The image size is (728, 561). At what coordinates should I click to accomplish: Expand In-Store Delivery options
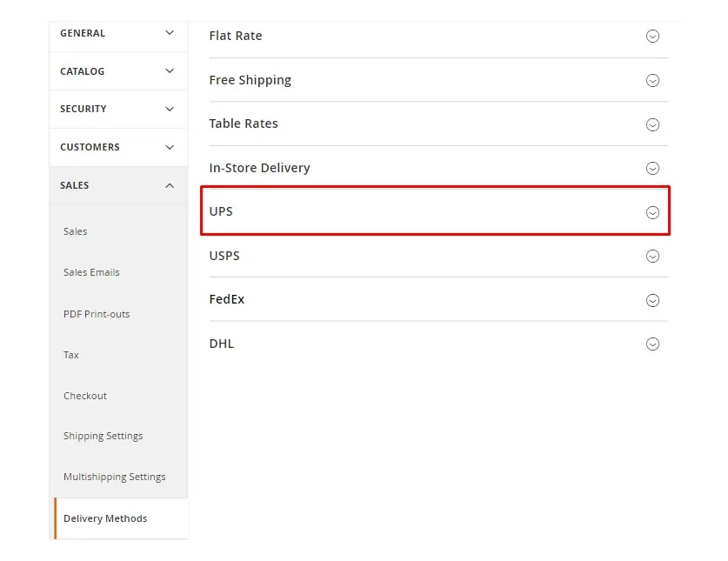tap(652, 168)
